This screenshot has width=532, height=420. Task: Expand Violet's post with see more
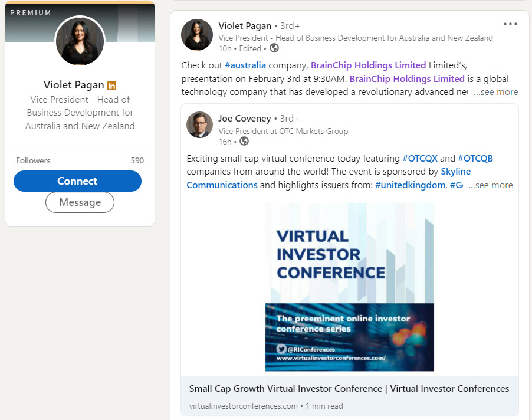point(495,92)
